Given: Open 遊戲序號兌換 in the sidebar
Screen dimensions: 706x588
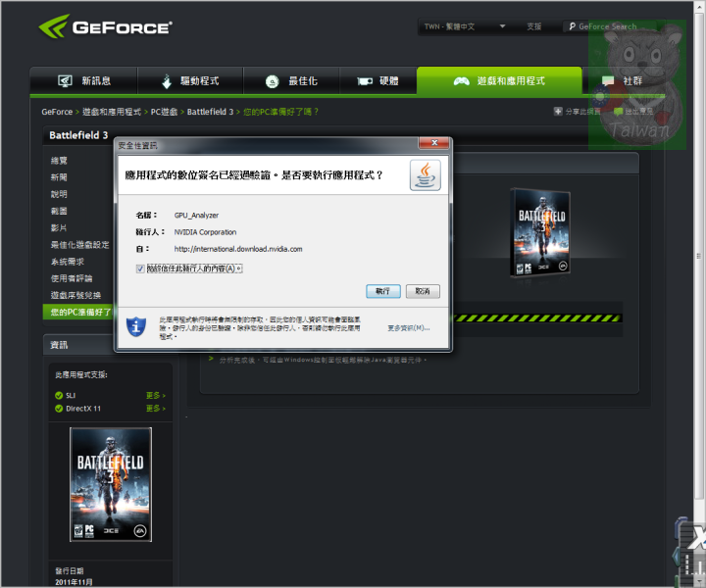Looking at the screenshot, I should click(76, 295).
